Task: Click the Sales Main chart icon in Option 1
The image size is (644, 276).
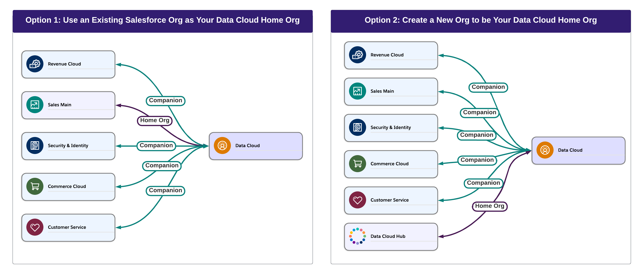Action: [35, 105]
